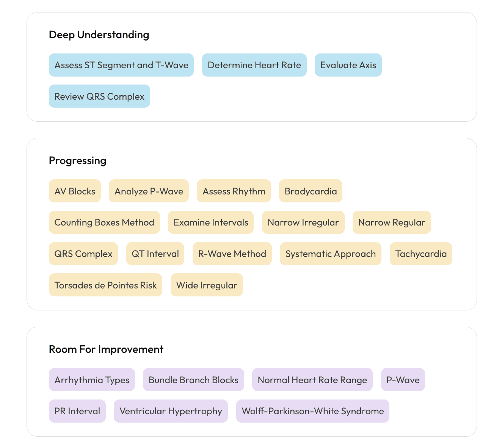Open the Tachycardia topic
The image size is (502, 448).
pos(420,254)
